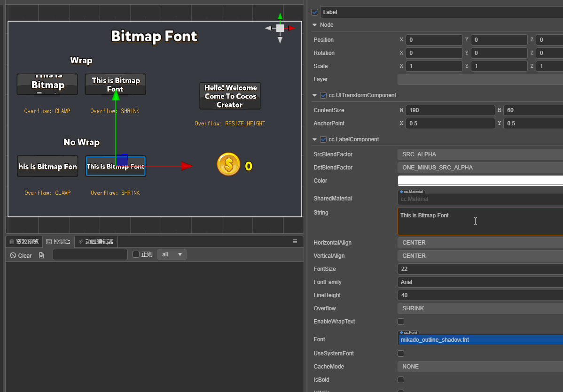Toggle cc.UITransformComponent enabled checkbox
Screen dimensions: 563x392
point(323,95)
